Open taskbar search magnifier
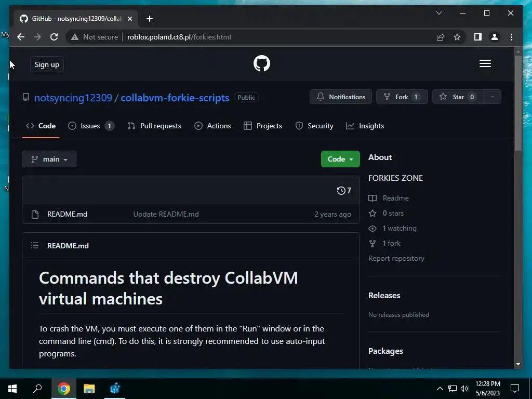This screenshot has width=532, height=399. pyautogui.click(x=37, y=389)
